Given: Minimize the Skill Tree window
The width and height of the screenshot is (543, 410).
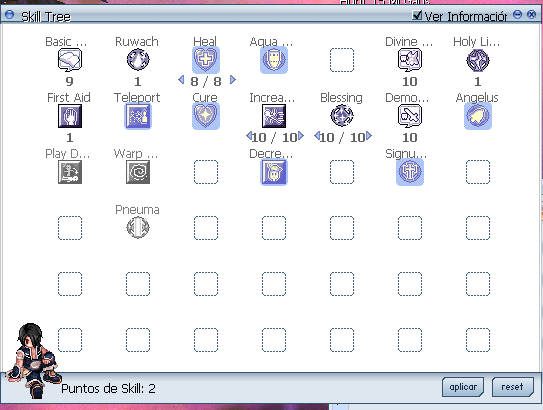Looking at the screenshot, I should [517, 15].
